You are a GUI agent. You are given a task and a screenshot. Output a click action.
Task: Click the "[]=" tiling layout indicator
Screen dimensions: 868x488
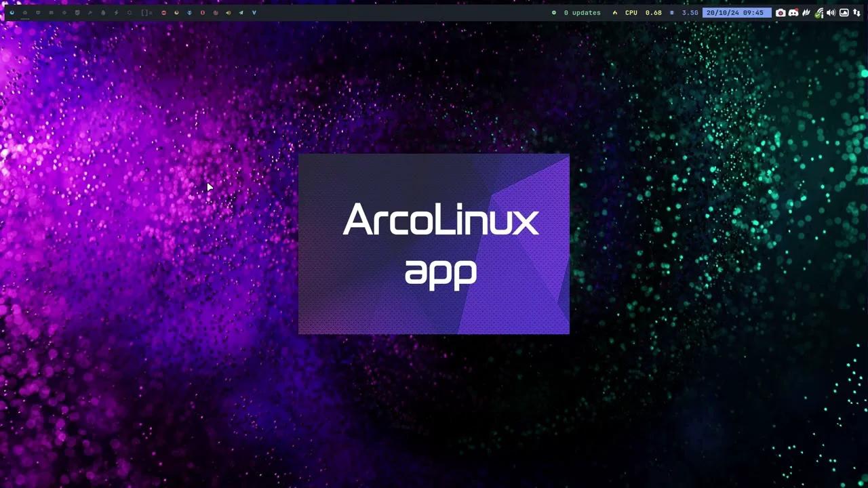[146, 13]
